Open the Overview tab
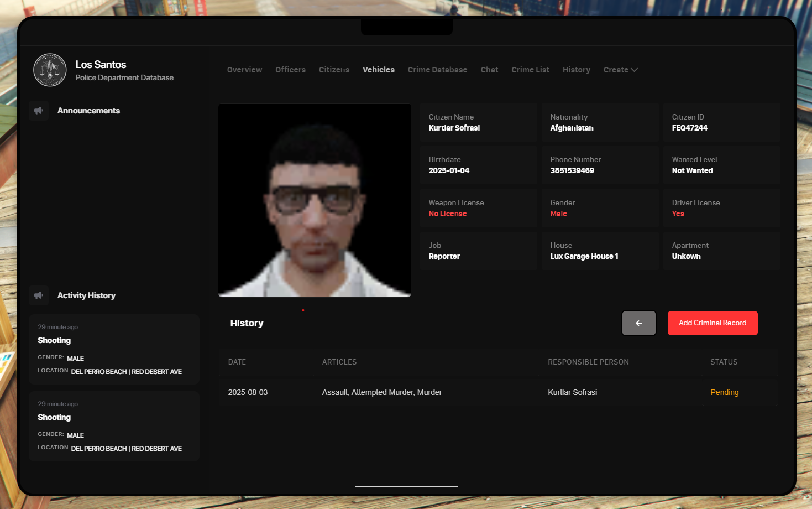This screenshot has height=509, width=812. (x=244, y=70)
